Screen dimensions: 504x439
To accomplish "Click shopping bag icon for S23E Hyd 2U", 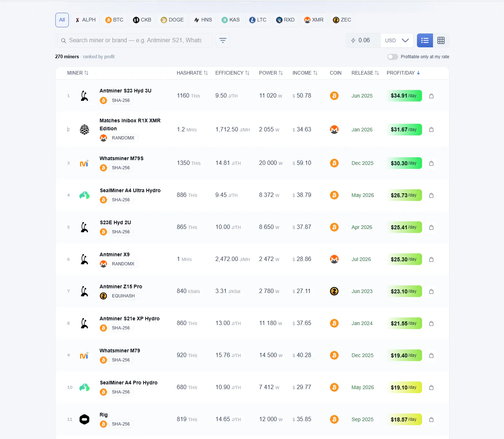I will [x=431, y=228].
